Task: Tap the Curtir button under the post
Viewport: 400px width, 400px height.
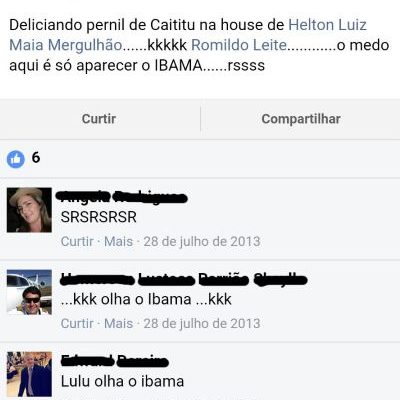Action: (x=99, y=119)
